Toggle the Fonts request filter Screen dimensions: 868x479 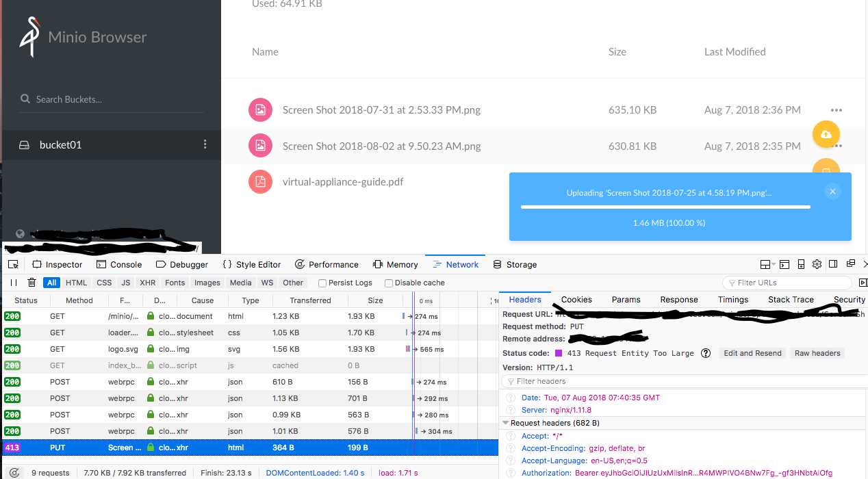point(175,283)
